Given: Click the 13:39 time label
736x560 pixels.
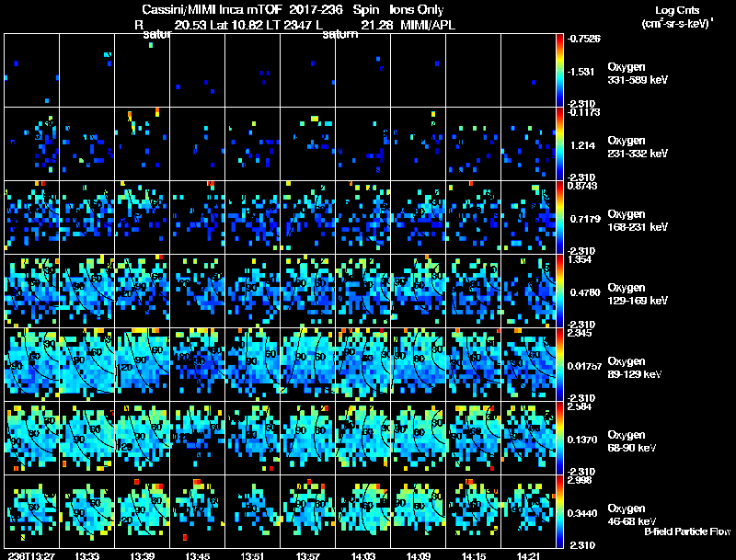Looking at the screenshot, I should click(x=143, y=555).
